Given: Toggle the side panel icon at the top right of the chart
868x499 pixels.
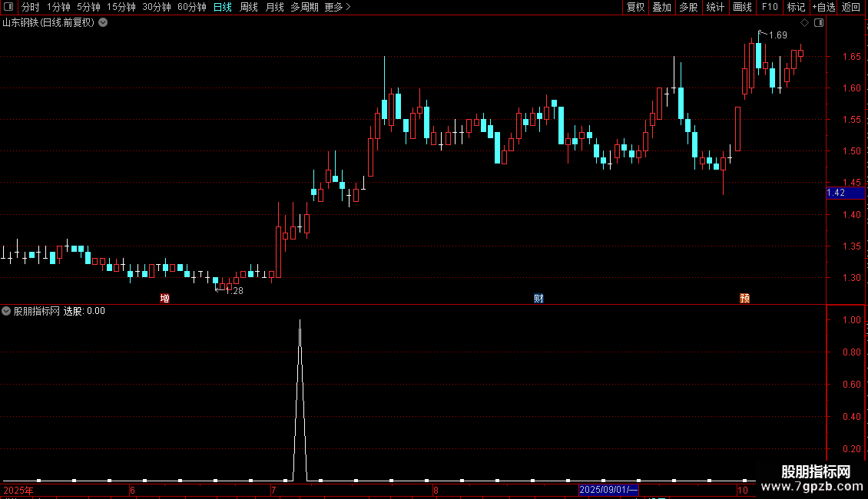Looking at the screenshot, I should point(819,23).
